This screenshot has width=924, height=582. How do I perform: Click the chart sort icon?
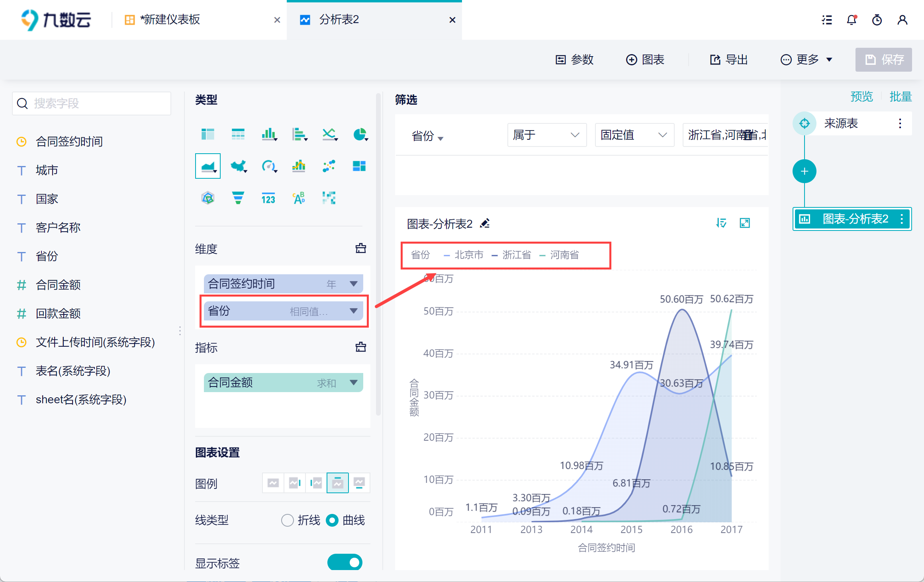click(721, 223)
